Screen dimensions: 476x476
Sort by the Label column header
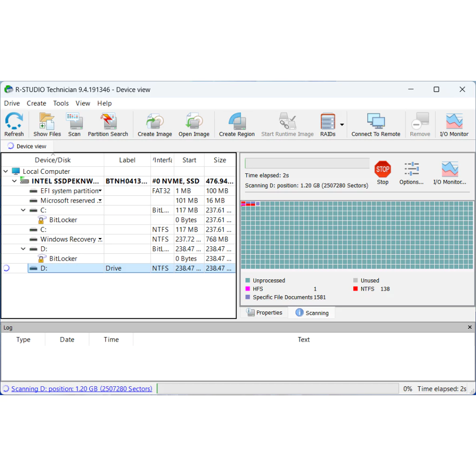[127, 160]
